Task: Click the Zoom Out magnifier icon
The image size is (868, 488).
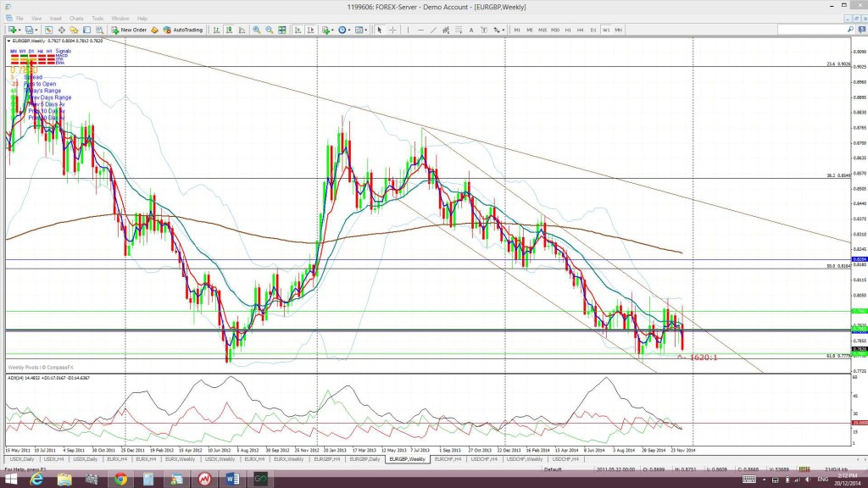Action: [269, 30]
